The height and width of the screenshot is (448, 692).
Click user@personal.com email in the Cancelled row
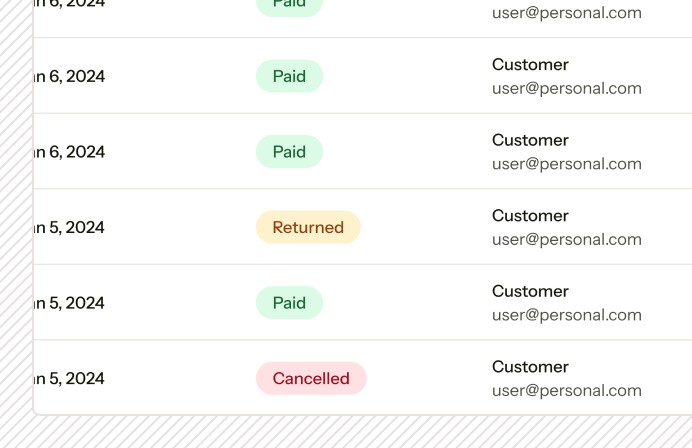567,391
